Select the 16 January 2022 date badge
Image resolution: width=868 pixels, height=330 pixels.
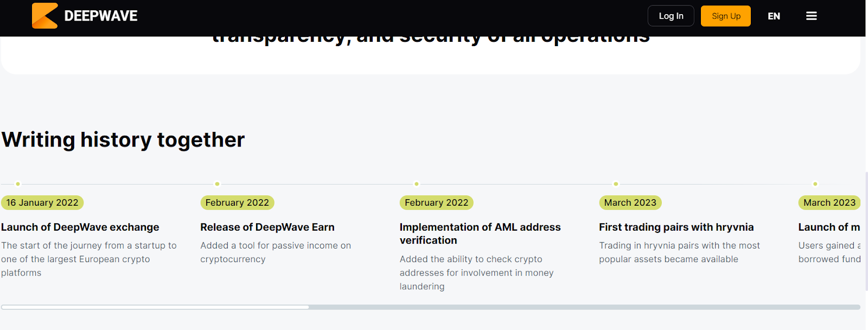42,202
